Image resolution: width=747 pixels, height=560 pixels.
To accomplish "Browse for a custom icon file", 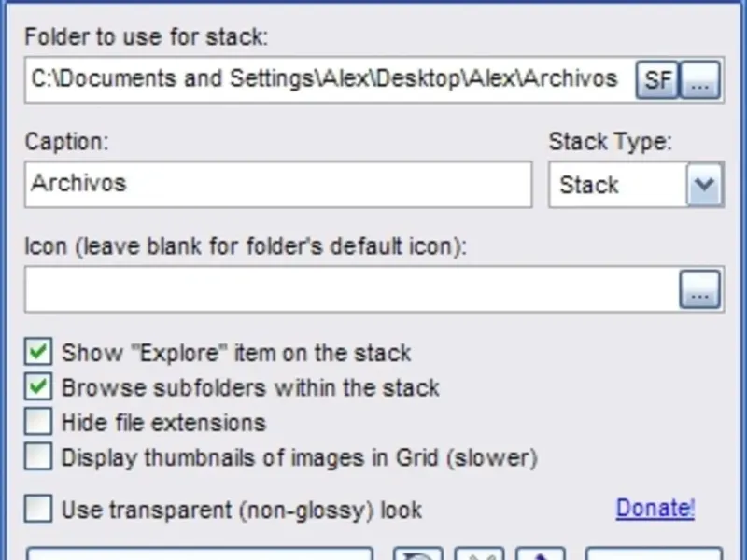I will pos(699,289).
